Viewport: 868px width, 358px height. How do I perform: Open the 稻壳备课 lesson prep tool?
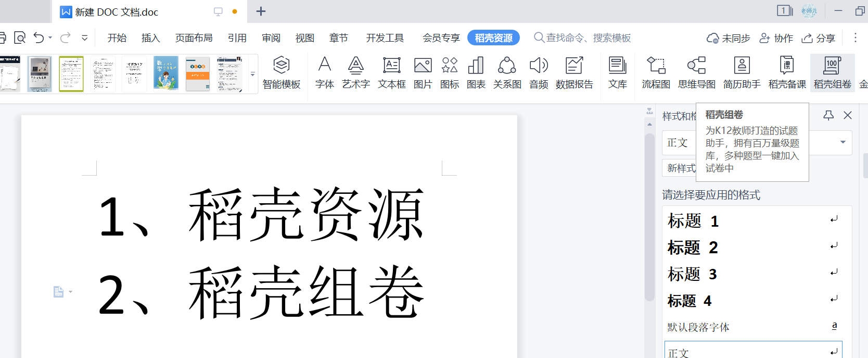787,73
